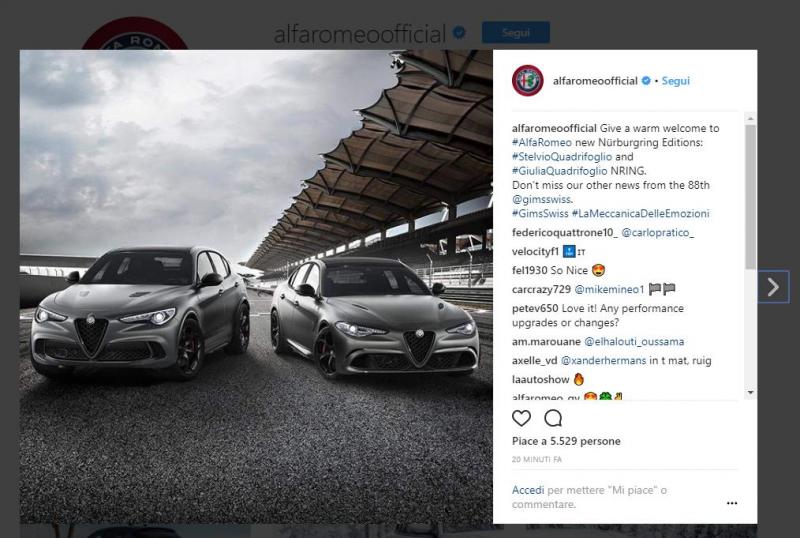800x538 pixels.
Task: Click the Alfa Romeo profile avatar in post header
Action: [527, 81]
